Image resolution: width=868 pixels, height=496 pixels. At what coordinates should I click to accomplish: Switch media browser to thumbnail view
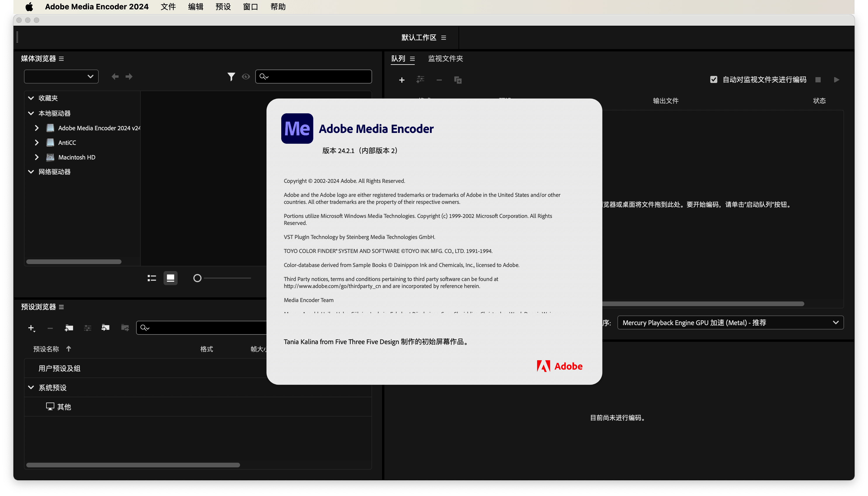click(x=170, y=278)
